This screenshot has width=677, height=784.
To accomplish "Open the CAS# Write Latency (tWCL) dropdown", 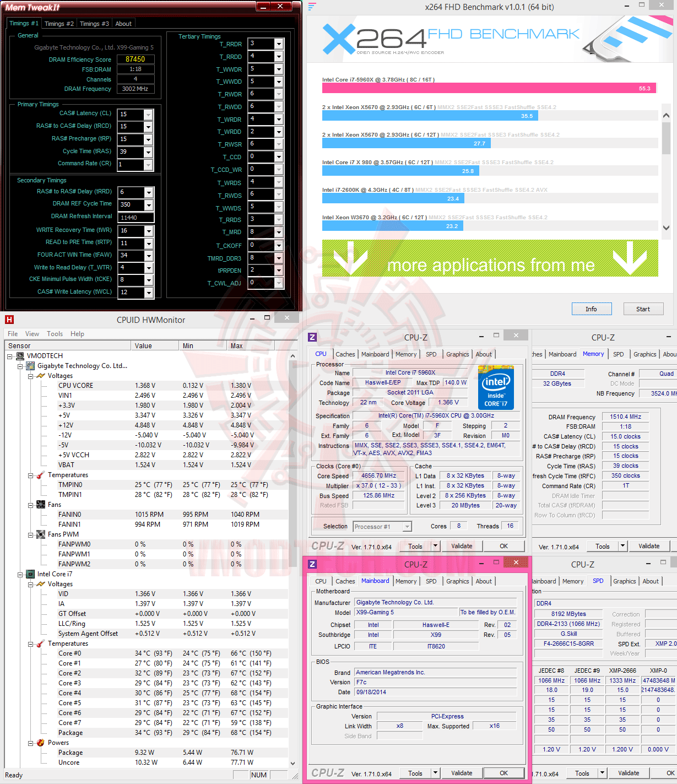I will click(x=148, y=293).
